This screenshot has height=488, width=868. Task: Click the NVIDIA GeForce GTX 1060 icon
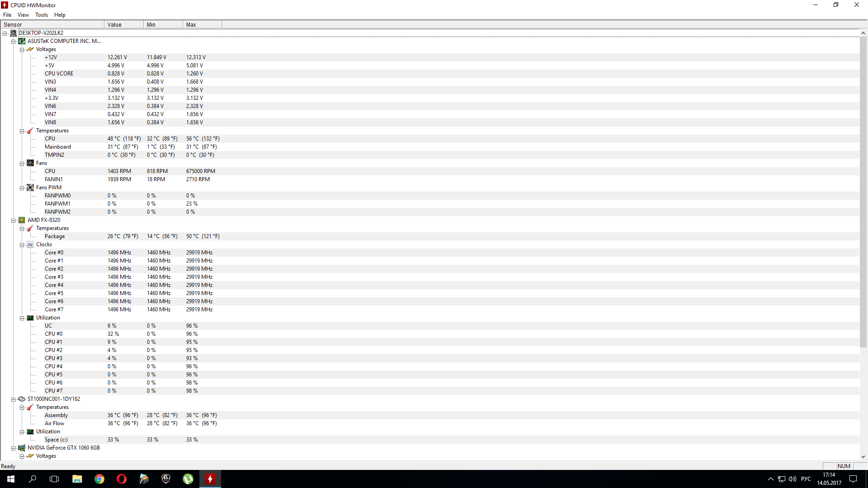tap(22, 448)
